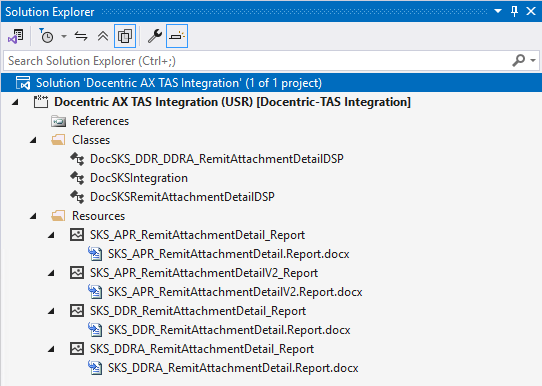Open the Pending Changes Filter clock icon
Screen dimensions: 542x386
(46, 36)
